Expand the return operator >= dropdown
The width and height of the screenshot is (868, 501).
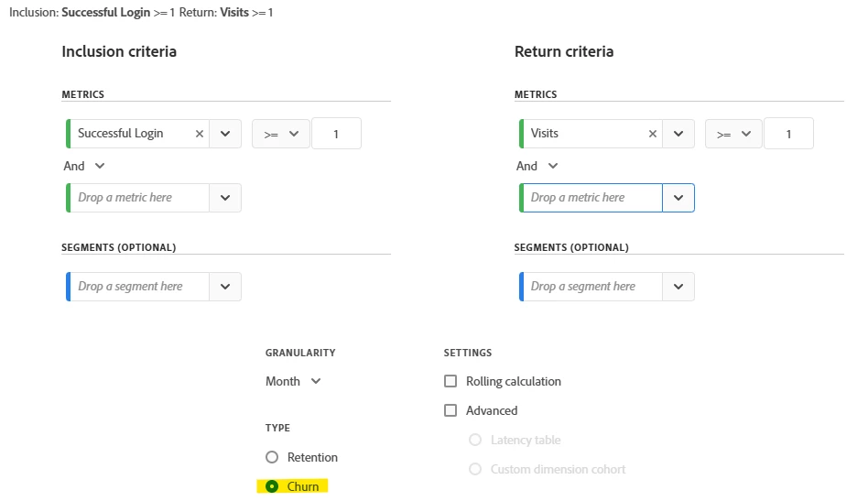point(734,134)
